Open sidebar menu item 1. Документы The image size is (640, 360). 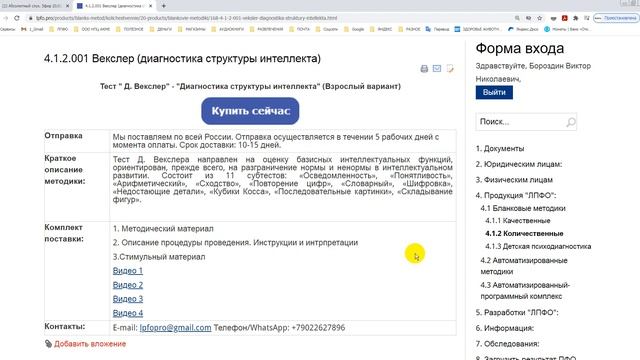tap(500, 149)
